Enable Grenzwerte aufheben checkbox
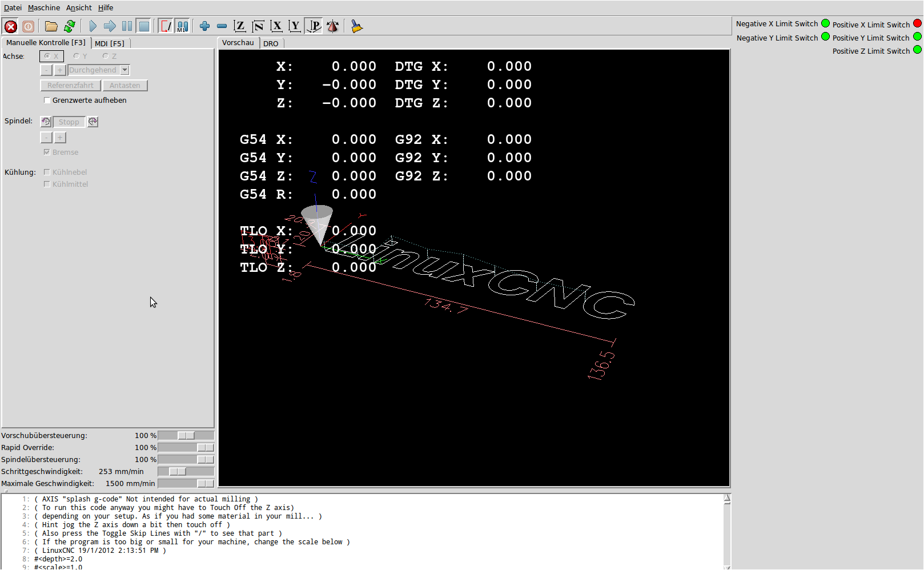This screenshot has height=570, width=924. point(47,101)
